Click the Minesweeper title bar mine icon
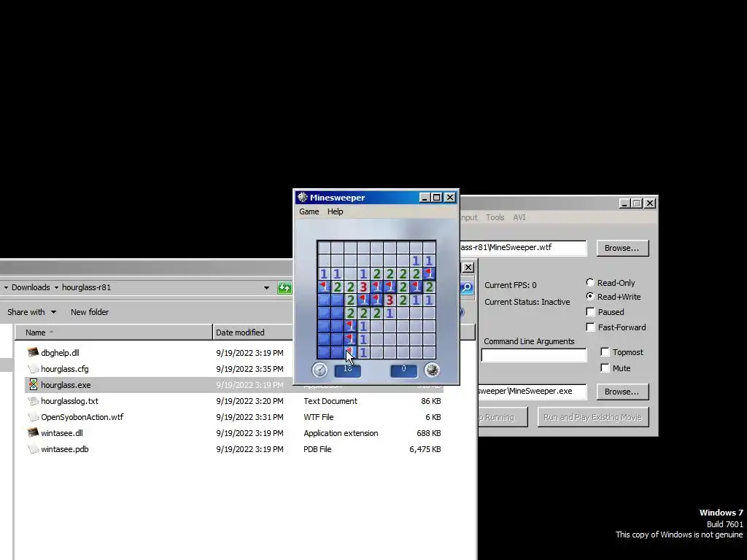 point(302,197)
